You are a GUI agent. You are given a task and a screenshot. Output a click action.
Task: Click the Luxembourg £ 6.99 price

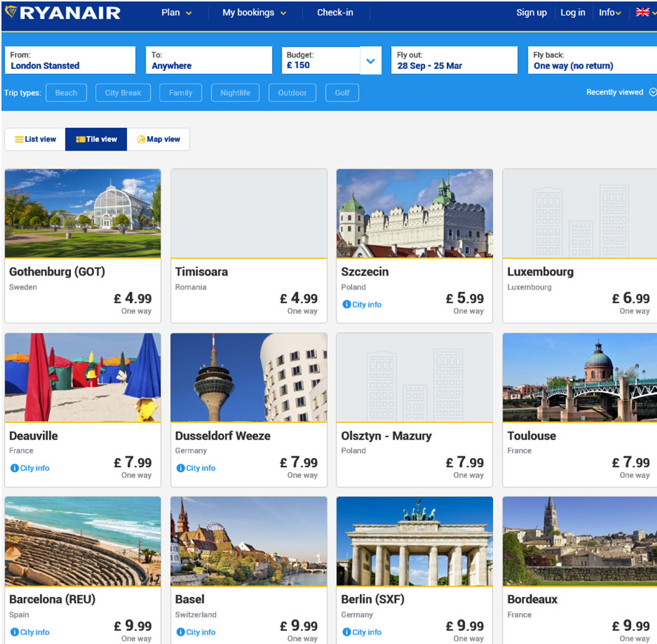(x=631, y=298)
